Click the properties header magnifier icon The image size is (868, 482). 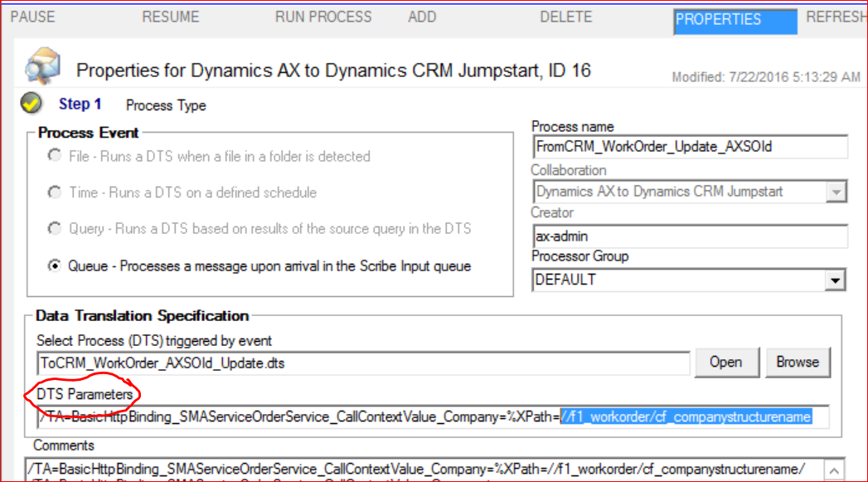[42, 66]
